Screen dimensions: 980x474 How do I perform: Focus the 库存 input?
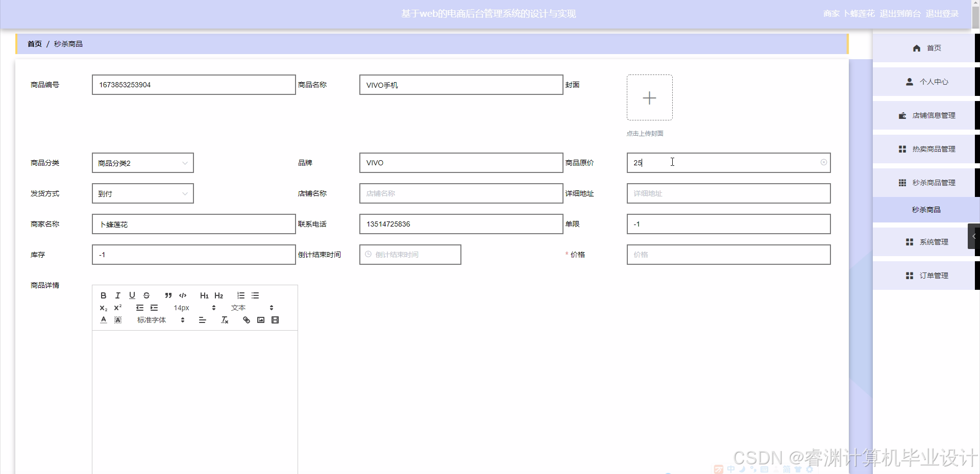pos(194,255)
